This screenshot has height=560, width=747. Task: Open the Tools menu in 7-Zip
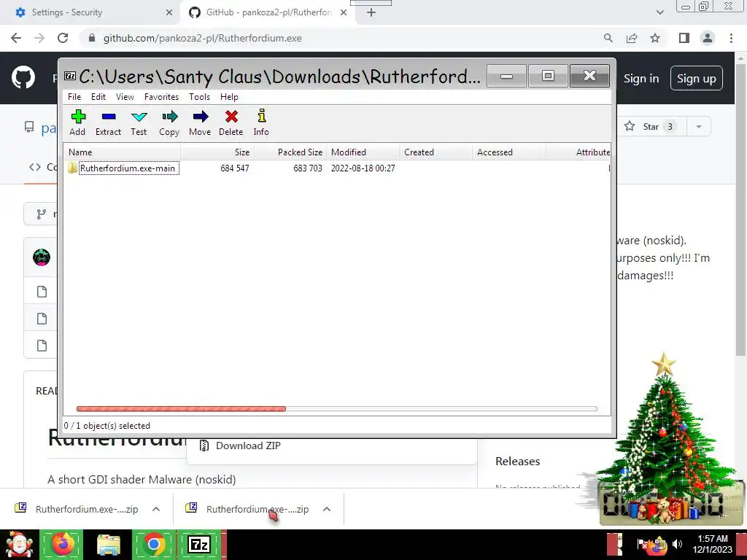[199, 97]
